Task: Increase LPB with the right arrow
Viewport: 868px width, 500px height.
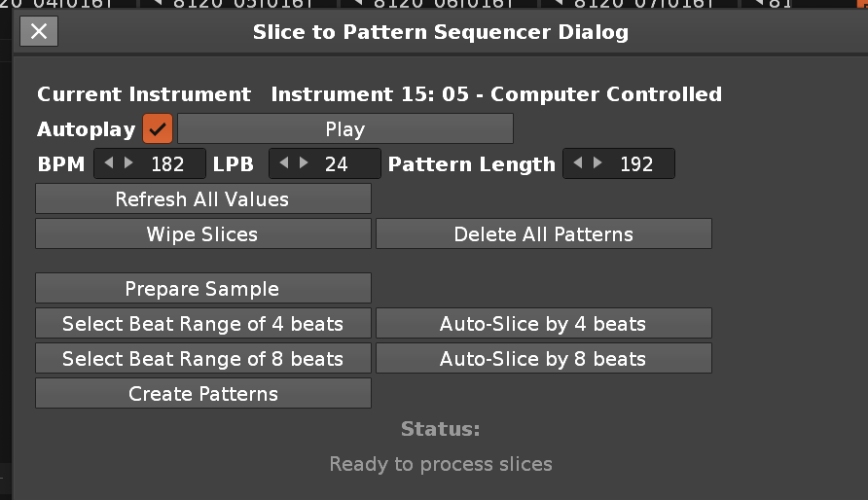Action: tap(304, 163)
